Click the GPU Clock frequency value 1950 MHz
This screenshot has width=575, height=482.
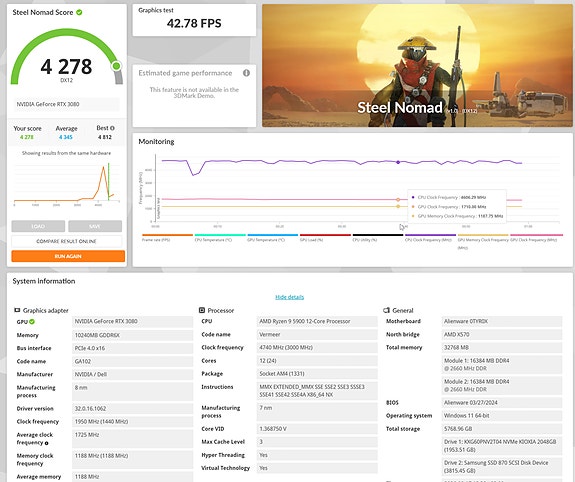point(132,422)
